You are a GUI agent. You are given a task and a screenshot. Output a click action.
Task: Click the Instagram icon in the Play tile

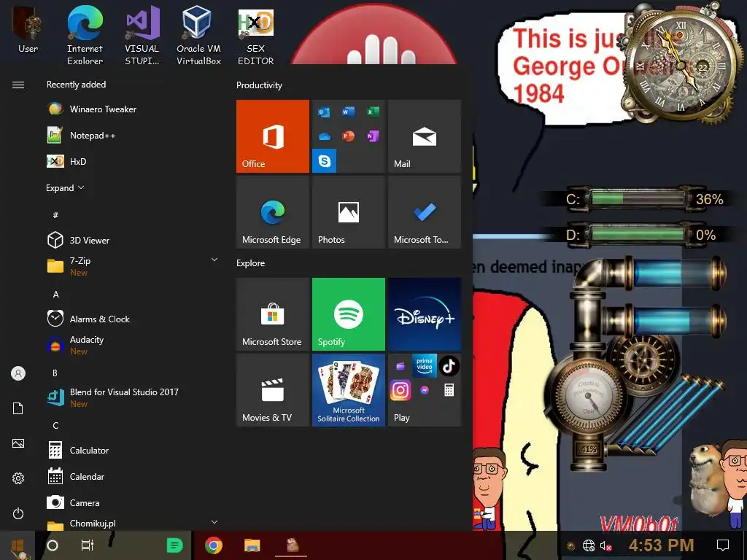[x=400, y=391]
